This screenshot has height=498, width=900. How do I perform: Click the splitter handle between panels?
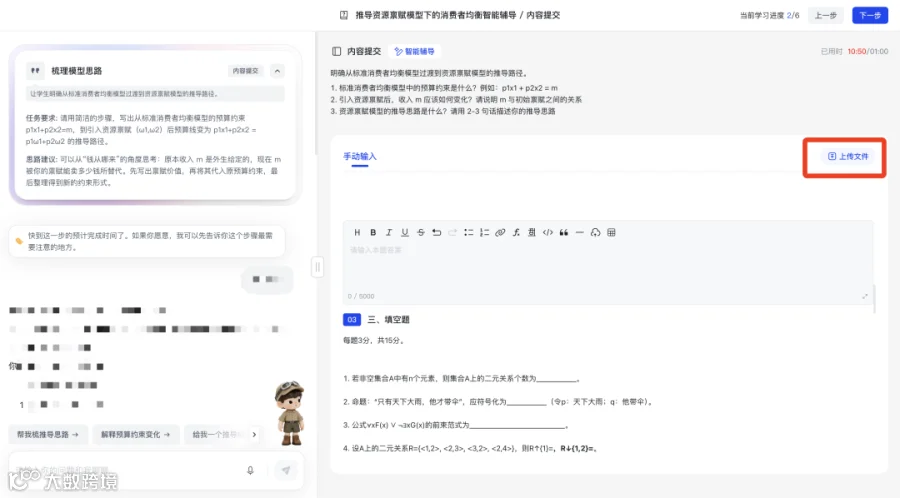(317, 267)
